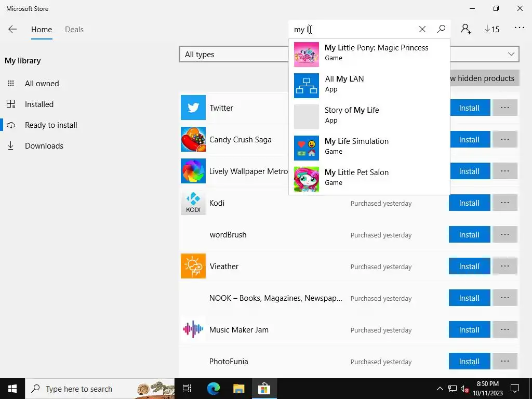Open more options for Vieather
Image resolution: width=532 pixels, height=399 pixels.
505,266
